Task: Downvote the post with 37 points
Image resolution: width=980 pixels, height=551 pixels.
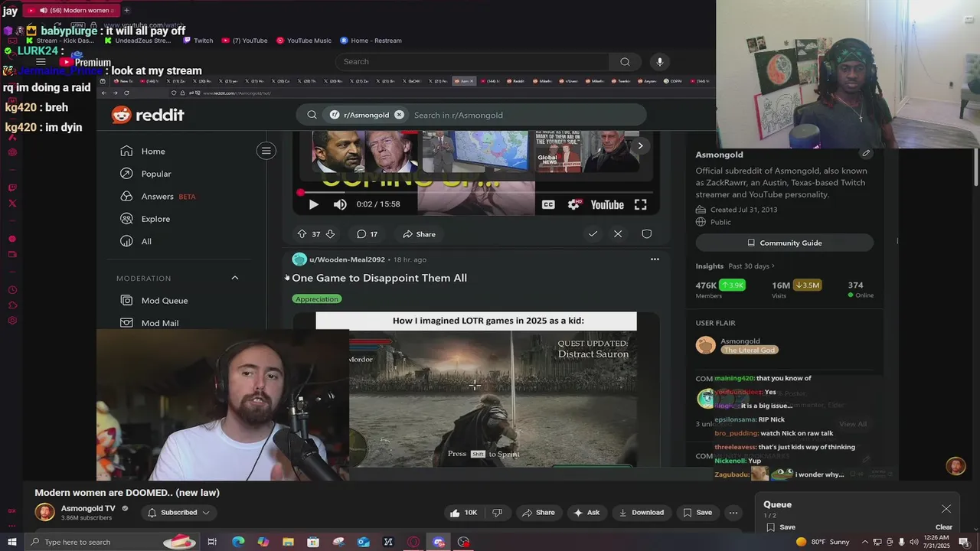Action: point(330,234)
